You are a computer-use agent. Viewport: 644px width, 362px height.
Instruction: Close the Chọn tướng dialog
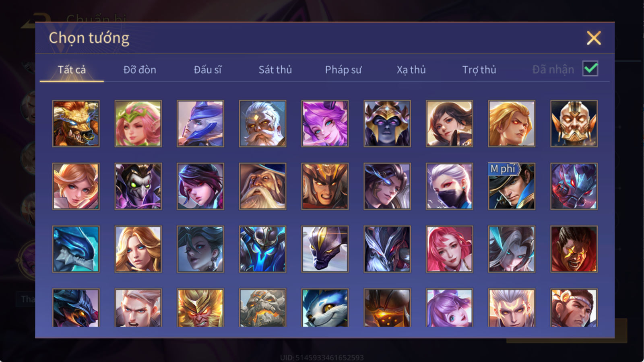click(594, 38)
